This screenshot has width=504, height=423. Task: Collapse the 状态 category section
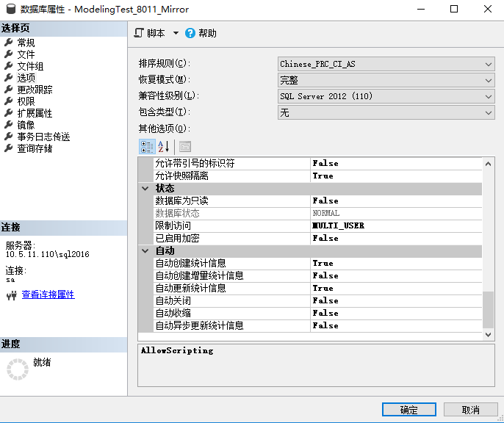tap(145, 189)
